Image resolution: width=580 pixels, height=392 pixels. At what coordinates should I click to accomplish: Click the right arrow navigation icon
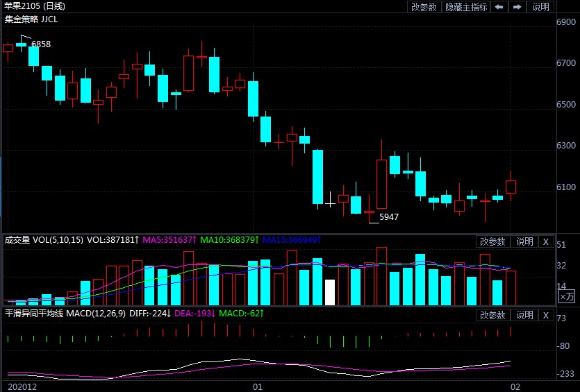(x=517, y=7)
